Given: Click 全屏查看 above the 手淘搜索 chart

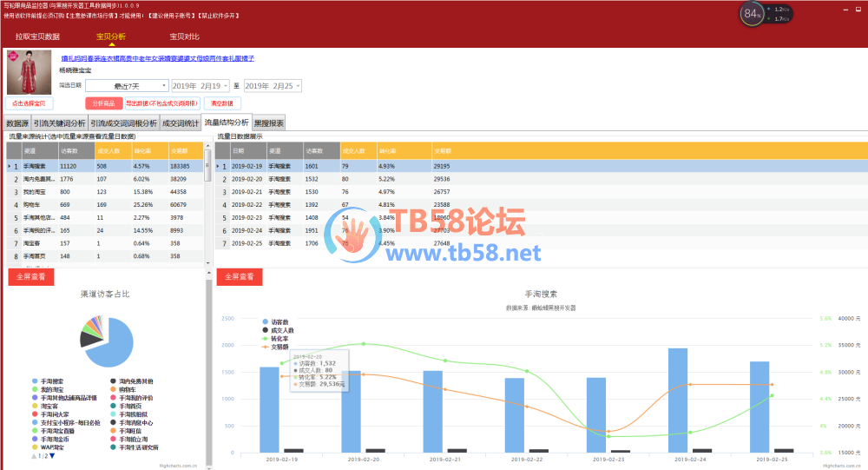Looking at the screenshot, I should click(240, 276).
